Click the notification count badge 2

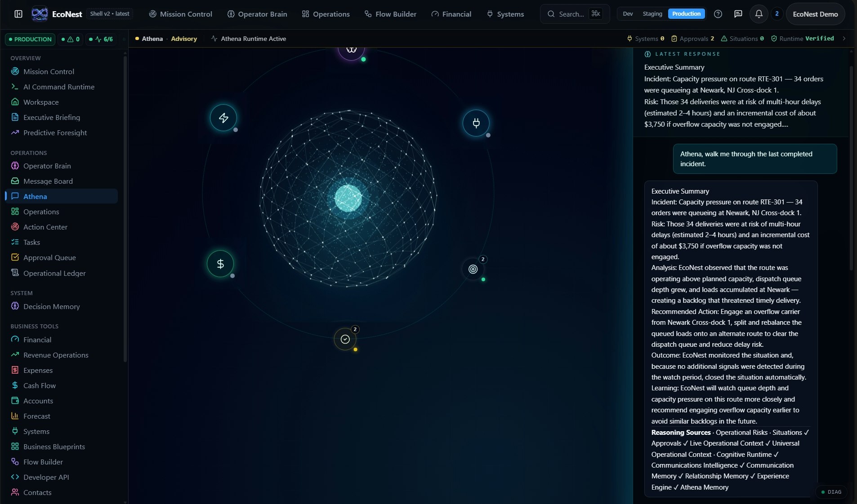click(777, 14)
